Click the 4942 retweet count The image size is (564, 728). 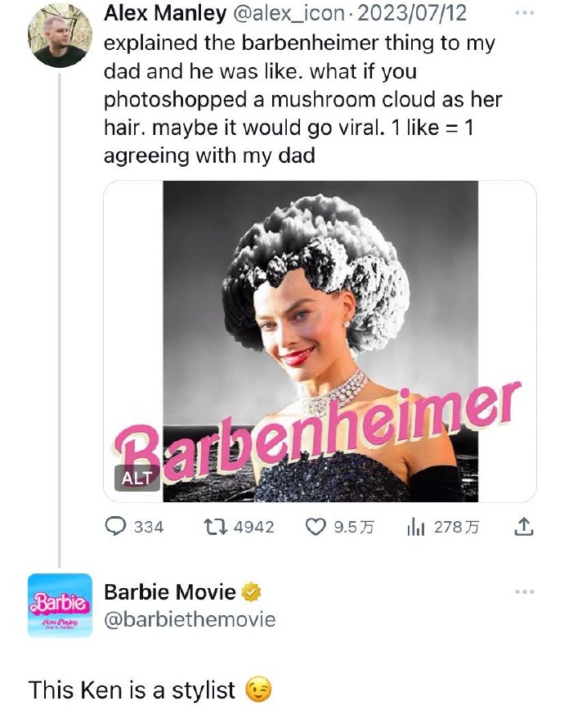pos(253,527)
